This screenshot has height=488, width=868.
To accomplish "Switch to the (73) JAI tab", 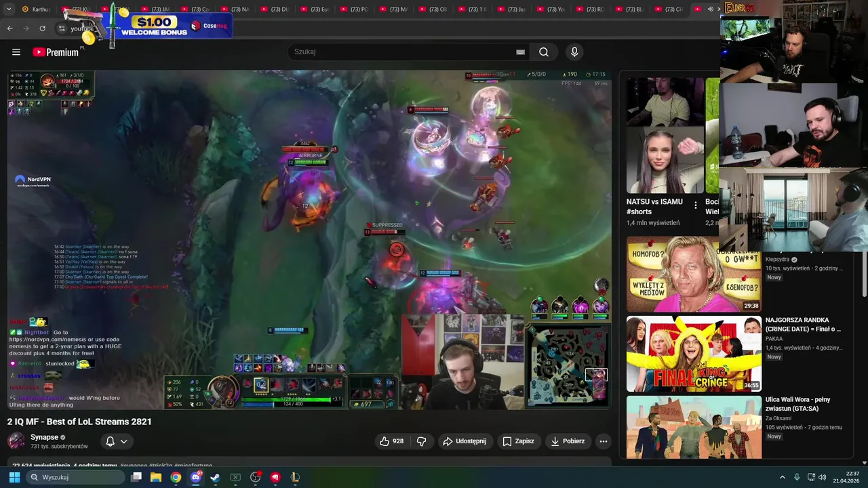I will click(x=155, y=9).
